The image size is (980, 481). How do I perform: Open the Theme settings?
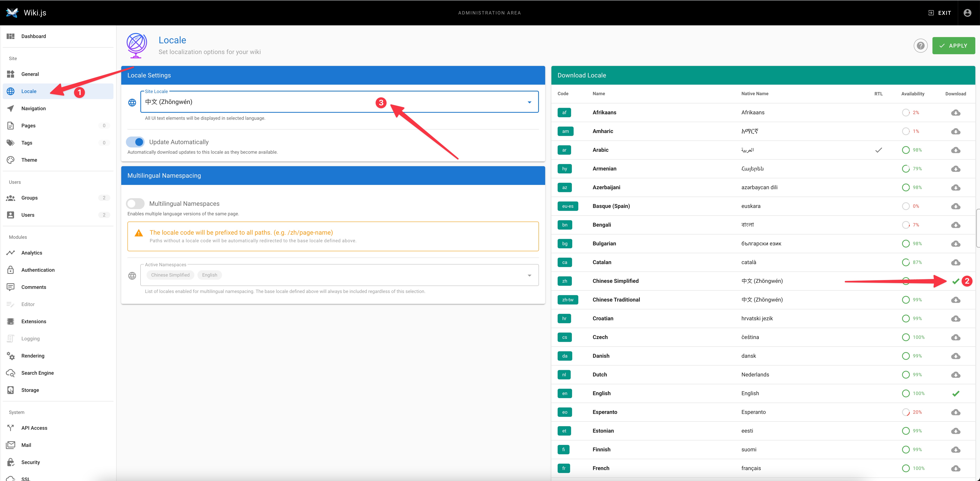click(58, 160)
